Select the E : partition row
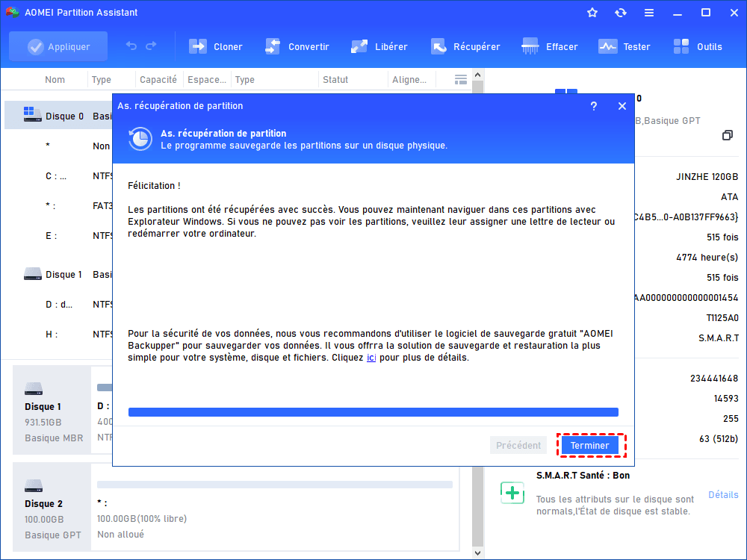 pos(58,236)
